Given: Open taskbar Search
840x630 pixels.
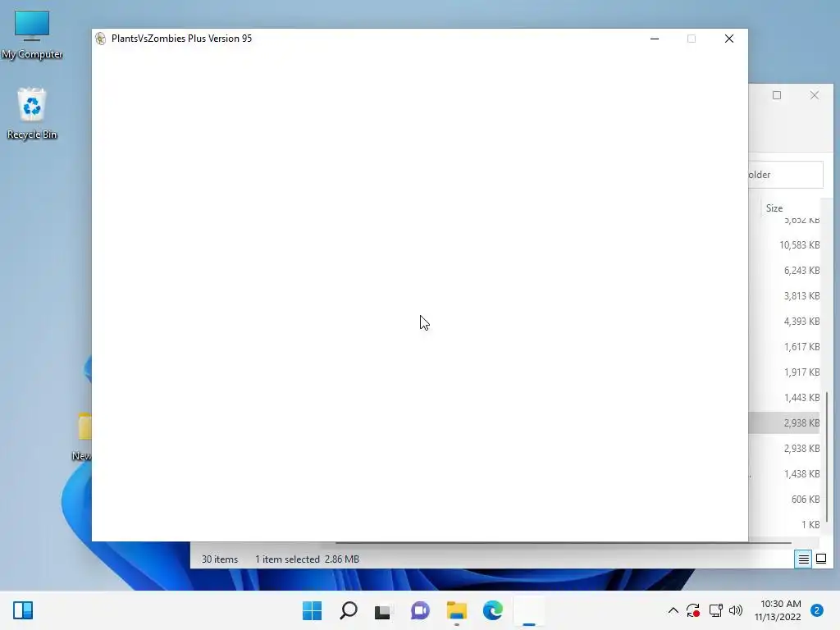Looking at the screenshot, I should click(348, 610).
